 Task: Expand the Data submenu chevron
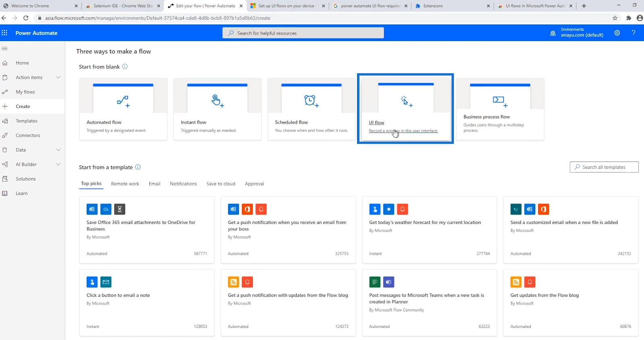click(58, 150)
